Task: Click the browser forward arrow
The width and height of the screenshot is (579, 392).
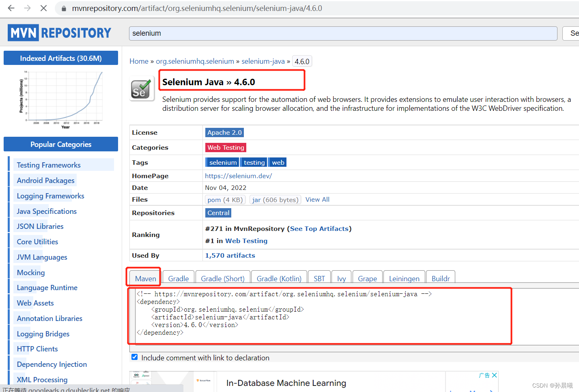Action: [x=27, y=8]
